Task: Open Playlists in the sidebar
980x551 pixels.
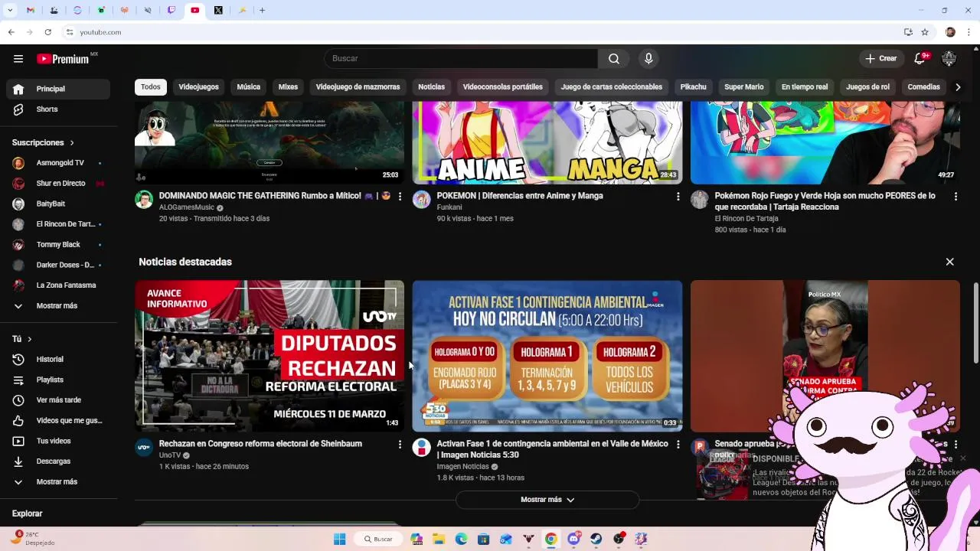Action: tap(58, 380)
